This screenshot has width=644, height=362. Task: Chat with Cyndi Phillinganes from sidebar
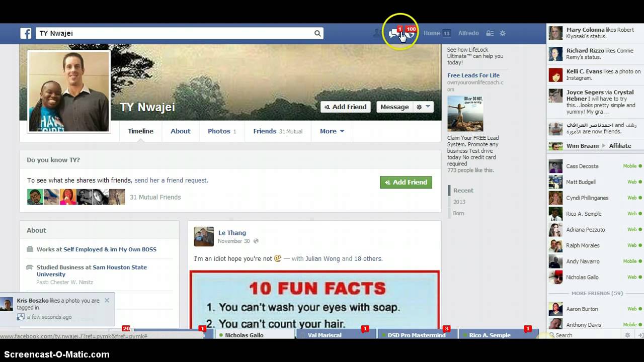(x=595, y=198)
